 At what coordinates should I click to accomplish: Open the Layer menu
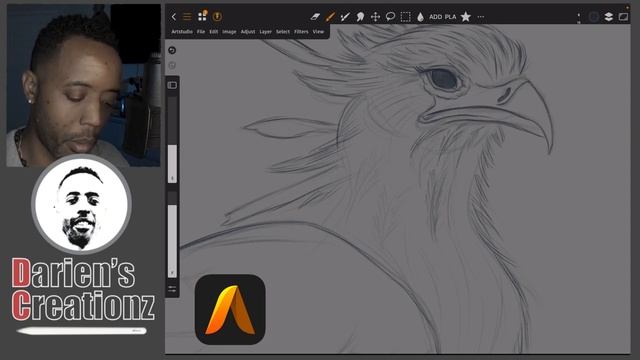click(x=266, y=31)
